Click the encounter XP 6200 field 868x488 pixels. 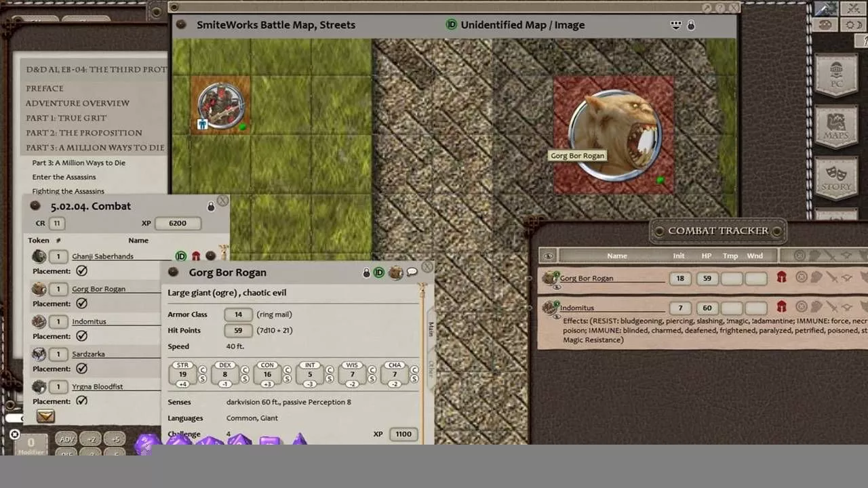tap(178, 223)
